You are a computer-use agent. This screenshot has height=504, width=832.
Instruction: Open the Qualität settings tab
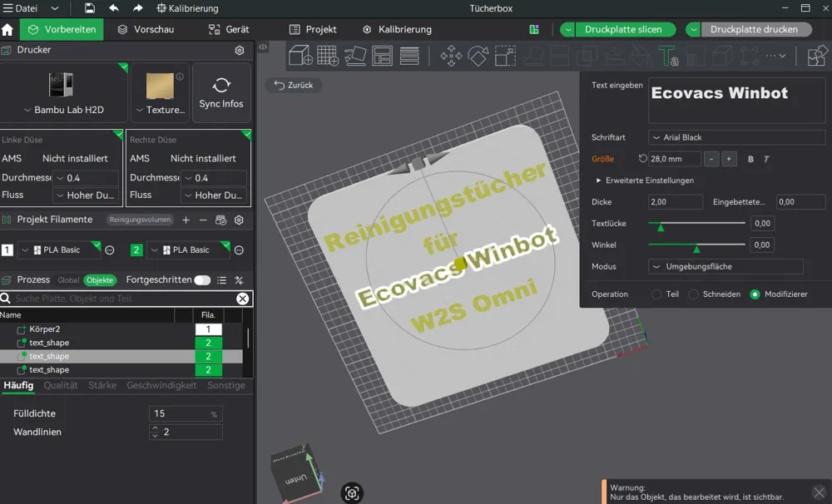click(61, 386)
